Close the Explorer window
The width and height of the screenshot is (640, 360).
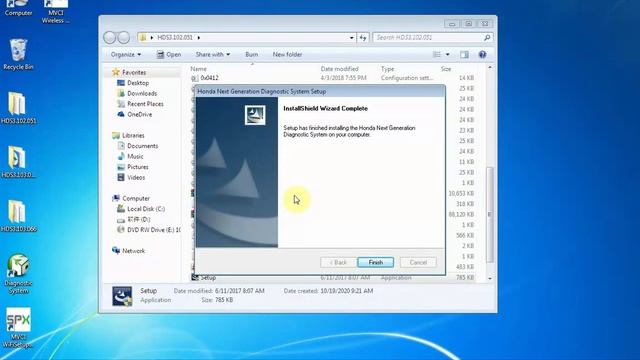[x=485, y=24]
